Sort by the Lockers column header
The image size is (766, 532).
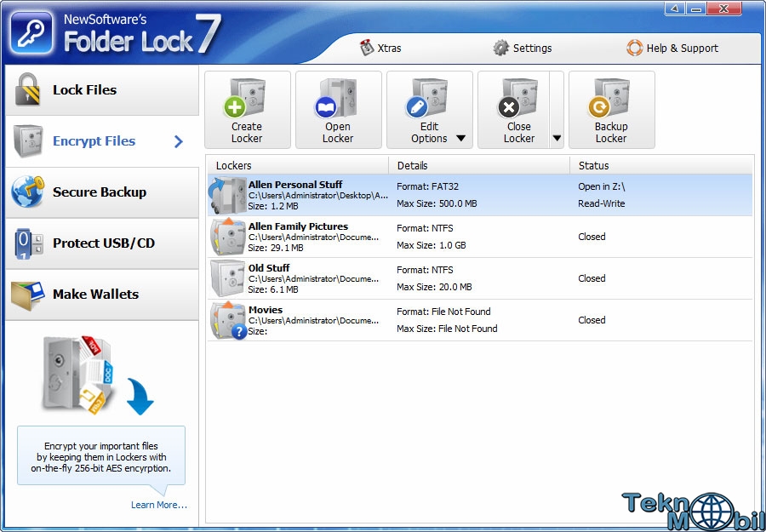[x=298, y=166]
